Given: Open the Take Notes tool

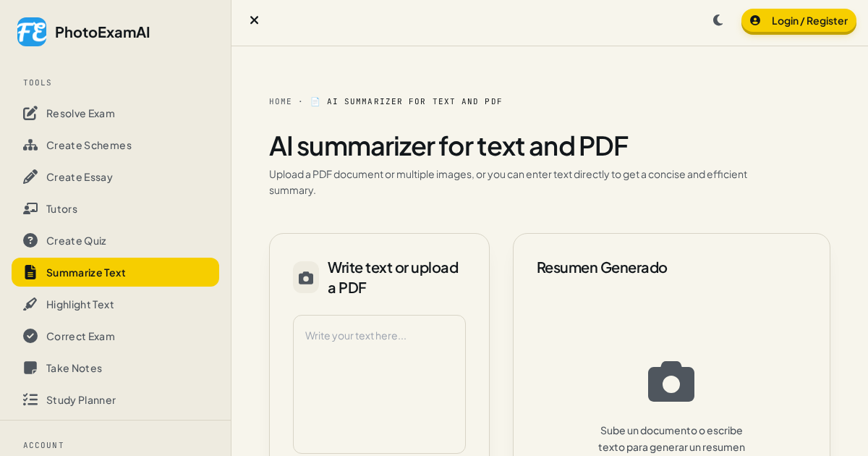Looking at the screenshot, I should coord(115,368).
